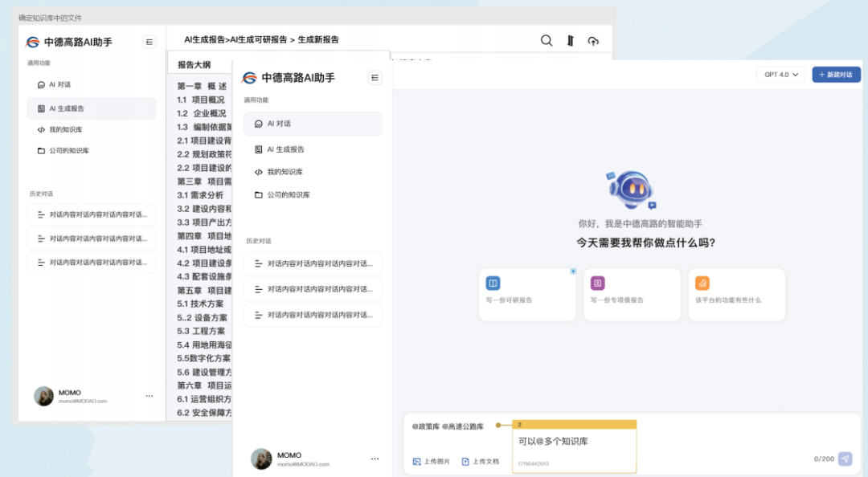Click the 0/200 character counter
The height and width of the screenshot is (477, 868).
pos(824,459)
